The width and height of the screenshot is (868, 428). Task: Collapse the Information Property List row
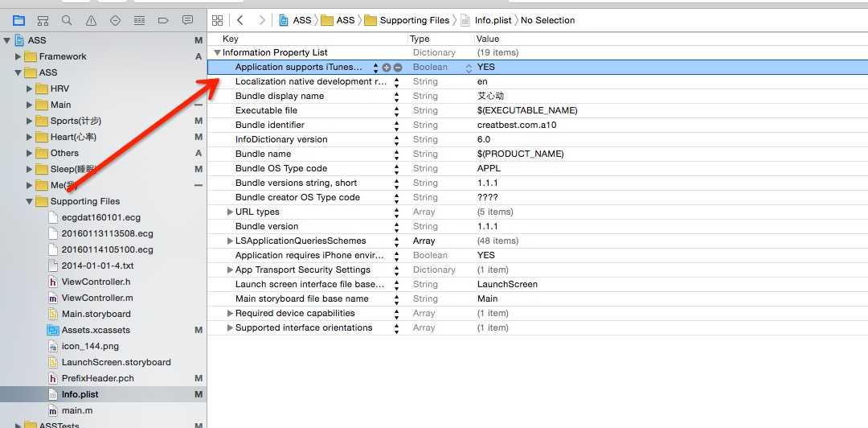(x=218, y=52)
